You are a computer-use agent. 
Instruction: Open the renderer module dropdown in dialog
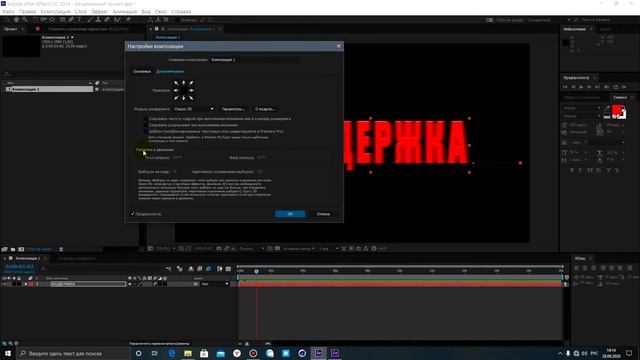pyautogui.click(x=193, y=109)
